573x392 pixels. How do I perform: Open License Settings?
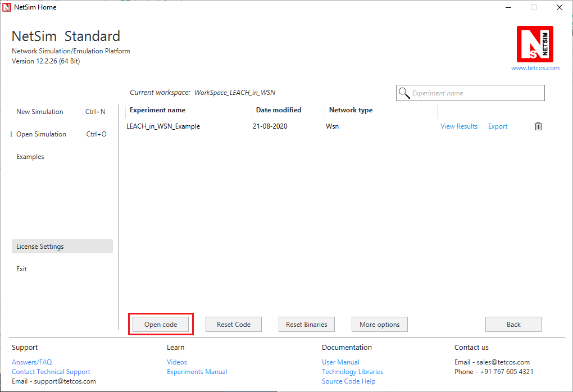62,246
